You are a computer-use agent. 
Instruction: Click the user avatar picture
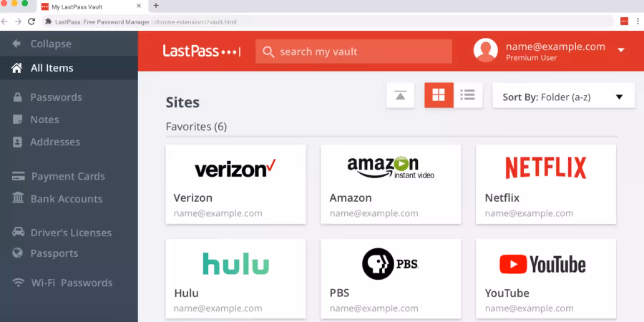[485, 50]
